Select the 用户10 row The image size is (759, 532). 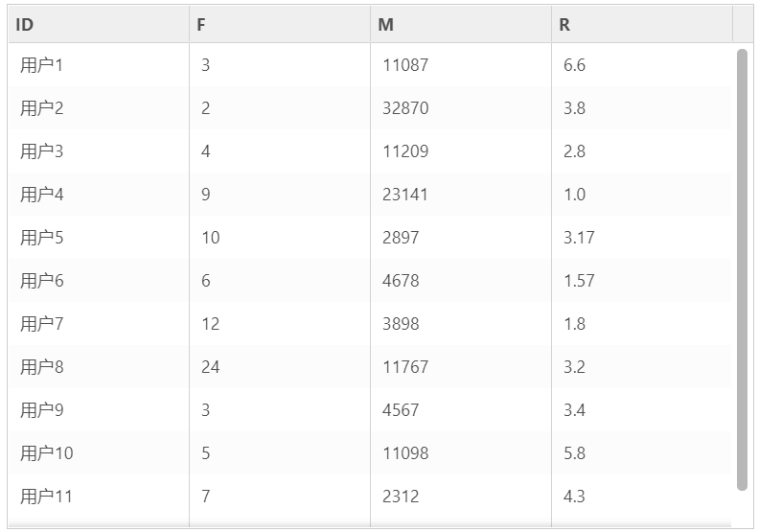pyautogui.click(x=370, y=452)
